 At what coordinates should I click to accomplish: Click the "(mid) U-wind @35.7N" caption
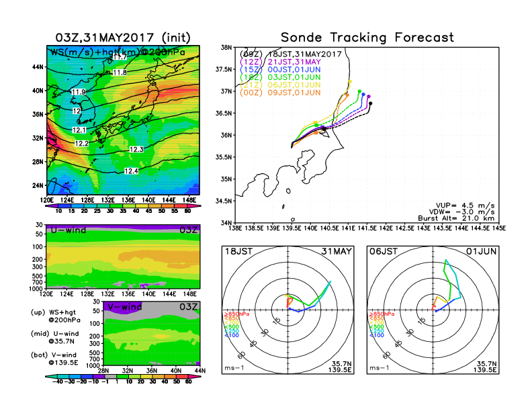[x=55, y=337]
